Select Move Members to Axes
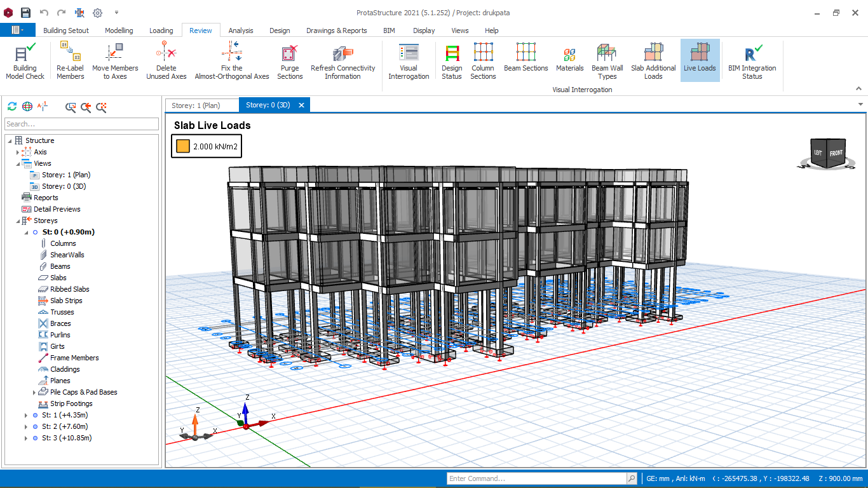Image resolution: width=868 pixels, height=488 pixels. [115, 61]
